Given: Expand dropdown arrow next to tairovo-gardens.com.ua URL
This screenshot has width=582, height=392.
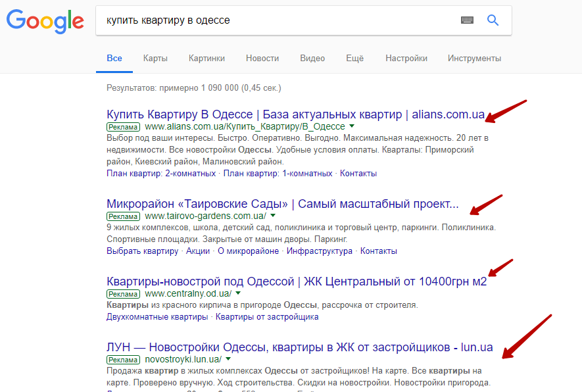Looking at the screenshot, I should point(273,216).
